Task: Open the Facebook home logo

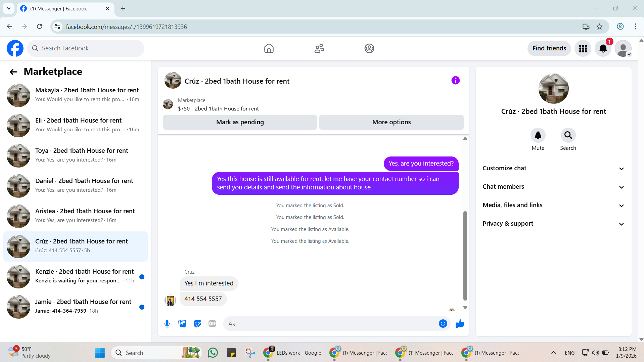Action: pyautogui.click(x=15, y=48)
